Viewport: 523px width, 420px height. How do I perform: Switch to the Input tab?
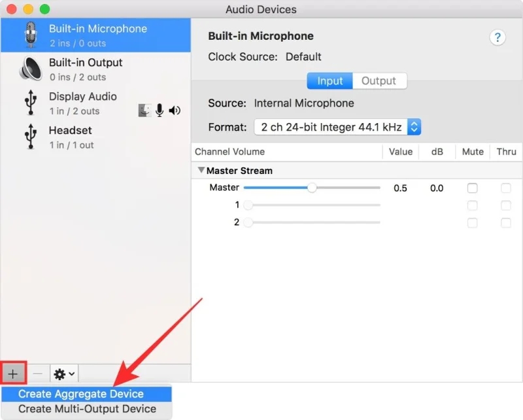coord(329,81)
